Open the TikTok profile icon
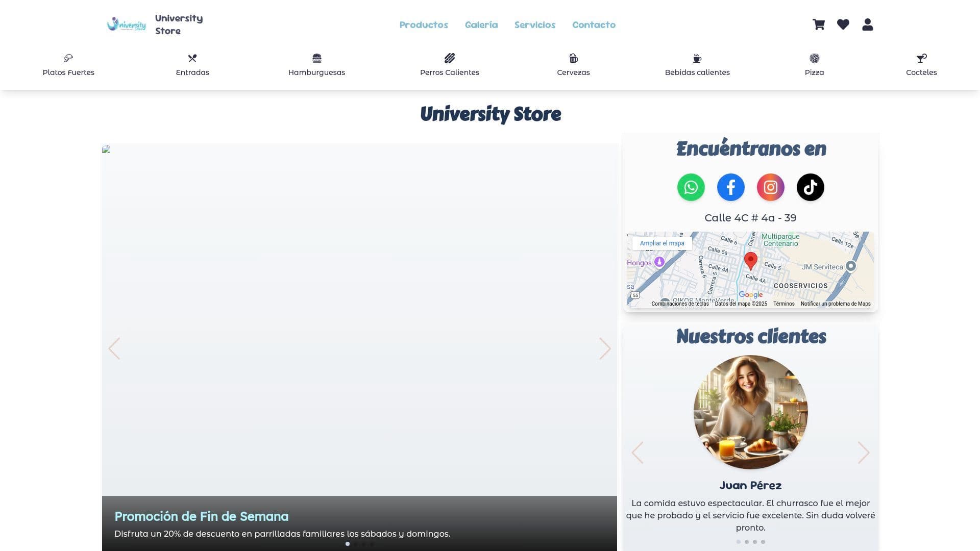This screenshot has height=551, width=980. pos(811,187)
